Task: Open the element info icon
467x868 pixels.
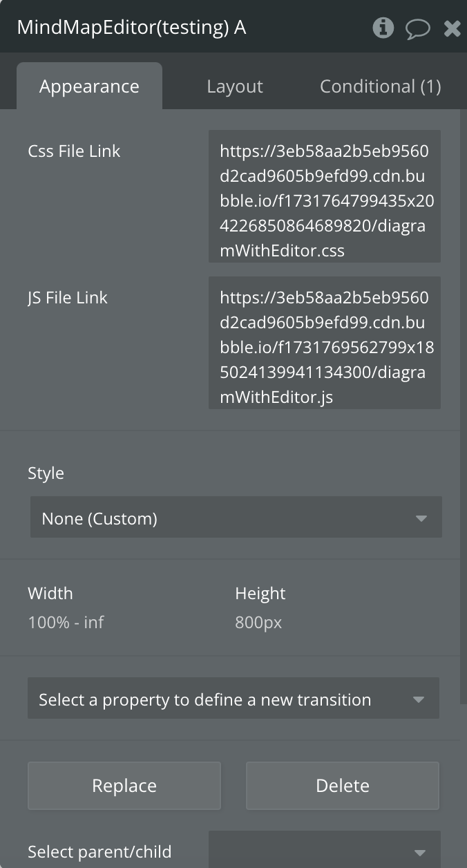Action: coord(383,28)
